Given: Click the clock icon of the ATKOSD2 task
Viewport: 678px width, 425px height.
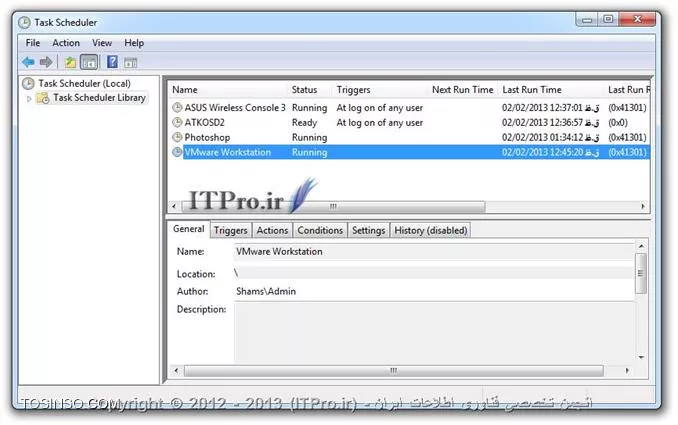Looking at the screenshot, I should point(177,122).
